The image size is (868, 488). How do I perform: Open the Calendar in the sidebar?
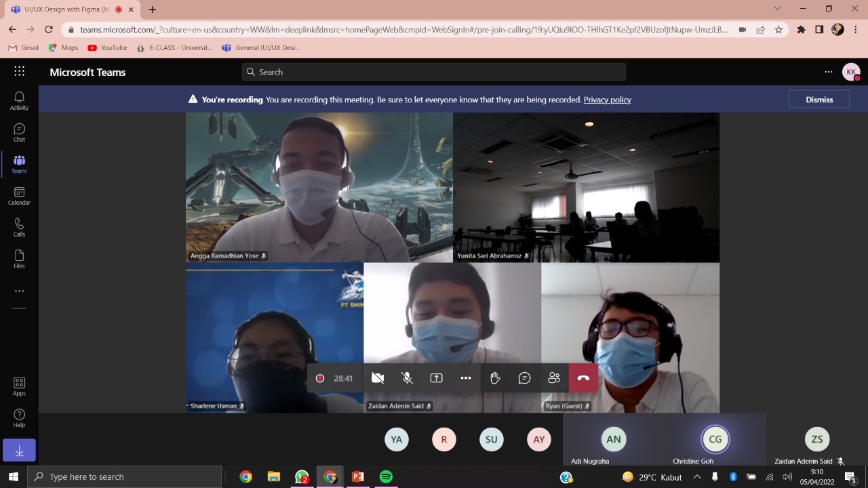(19, 196)
